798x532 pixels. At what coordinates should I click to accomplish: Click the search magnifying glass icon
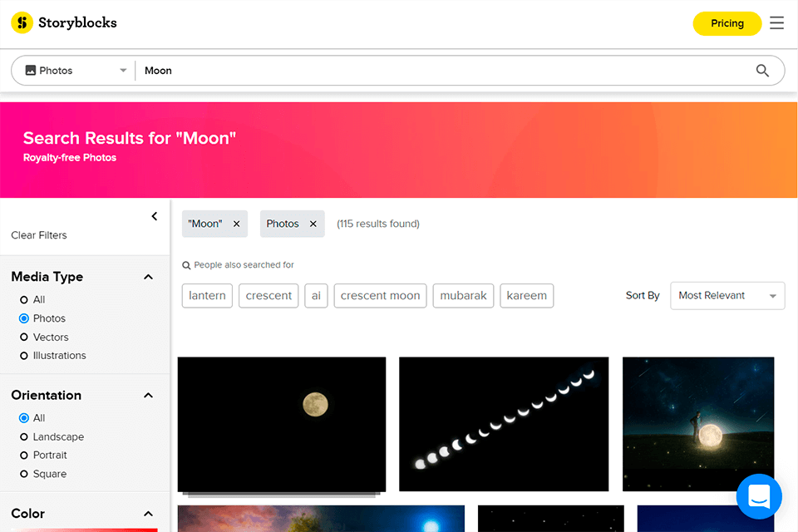click(762, 71)
